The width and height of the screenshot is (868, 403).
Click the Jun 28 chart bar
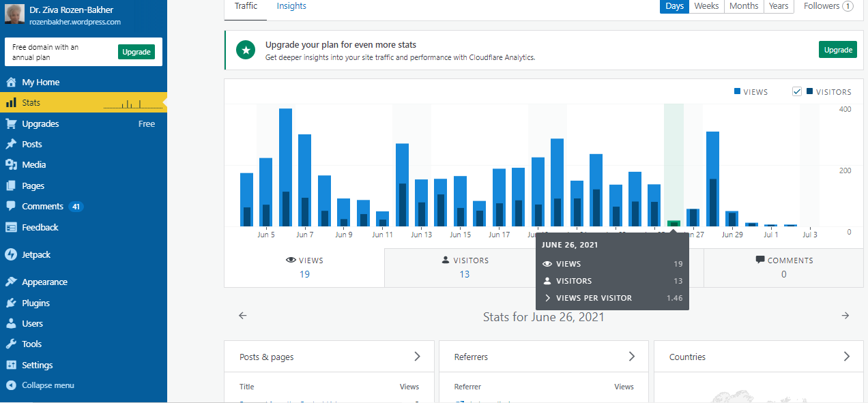(712, 179)
